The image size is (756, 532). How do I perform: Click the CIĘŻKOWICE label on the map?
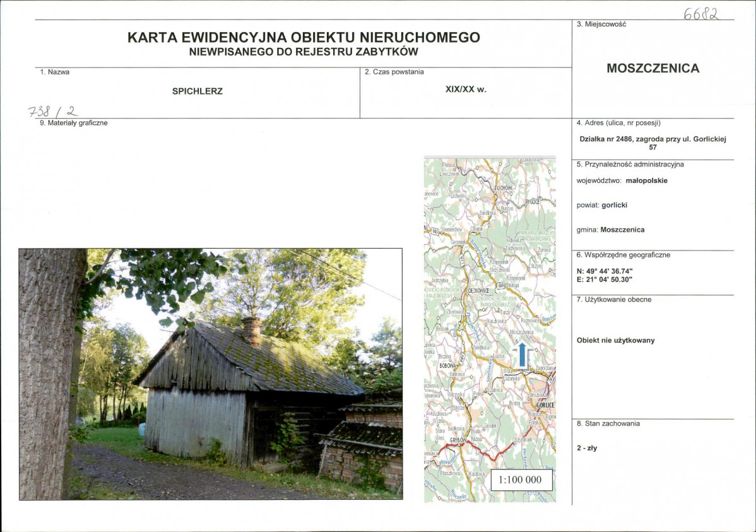[x=478, y=291]
